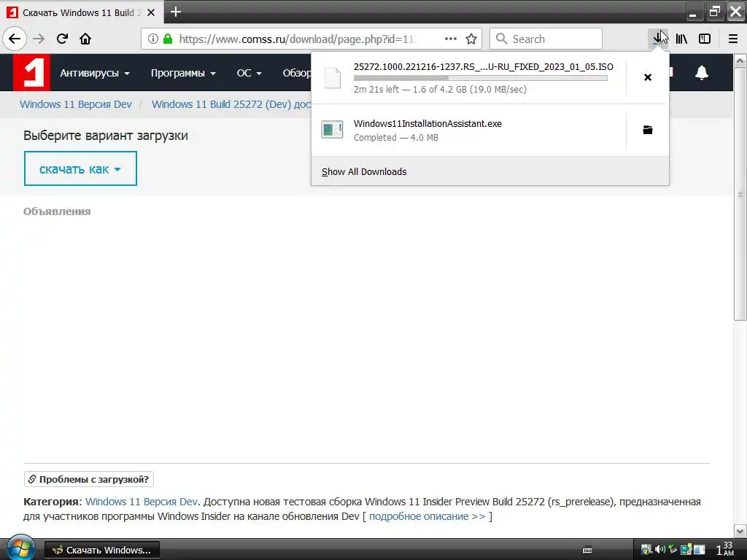Close the Скачать Windows 11 Build tab

click(x=151, y=12)
